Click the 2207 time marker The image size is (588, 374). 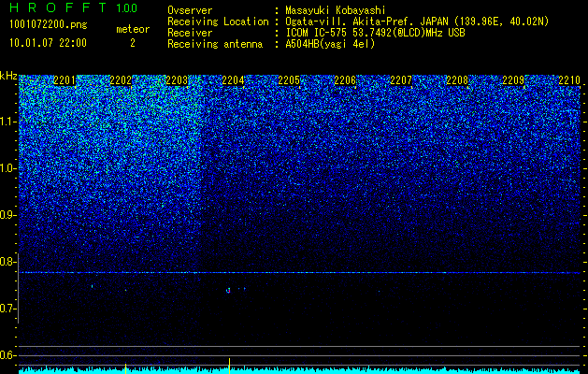click(x=401, y=80)
